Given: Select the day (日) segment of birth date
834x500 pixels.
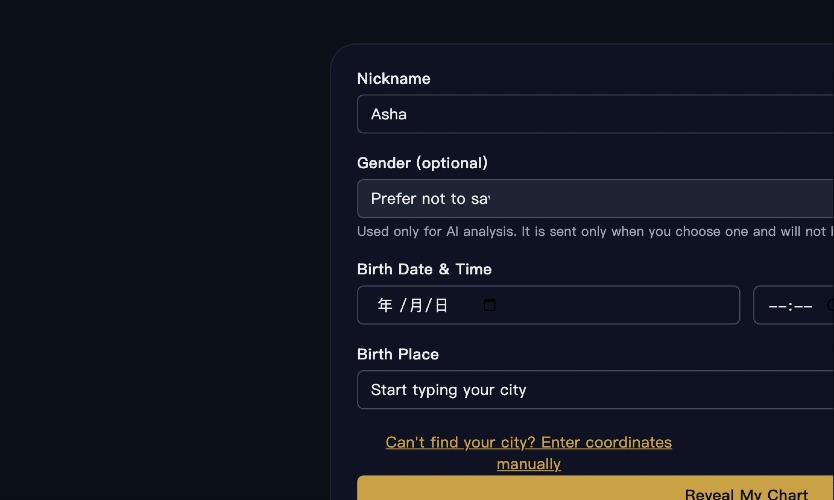Looking at the screenshot, I should coord(441,305).
